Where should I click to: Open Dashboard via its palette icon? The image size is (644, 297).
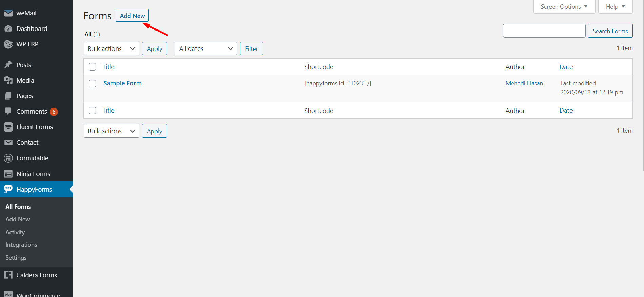coord(8,29)
